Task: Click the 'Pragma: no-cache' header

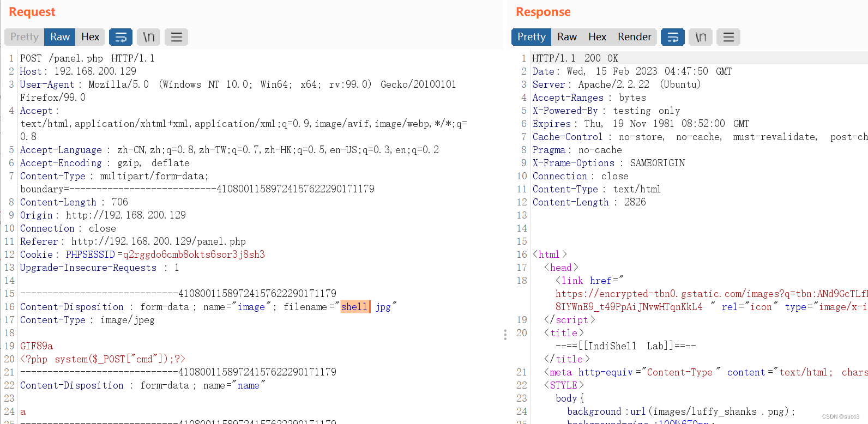Action: tap(577, 150)
